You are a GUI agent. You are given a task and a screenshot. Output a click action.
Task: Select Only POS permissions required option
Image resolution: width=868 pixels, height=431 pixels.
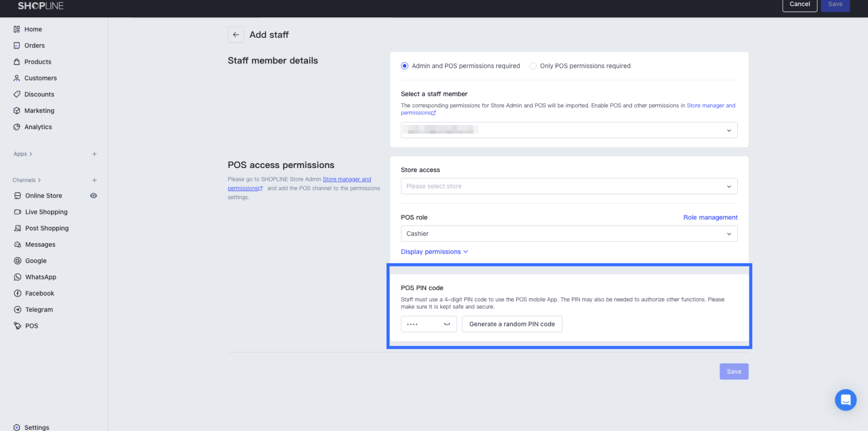(x=533, y=66)
